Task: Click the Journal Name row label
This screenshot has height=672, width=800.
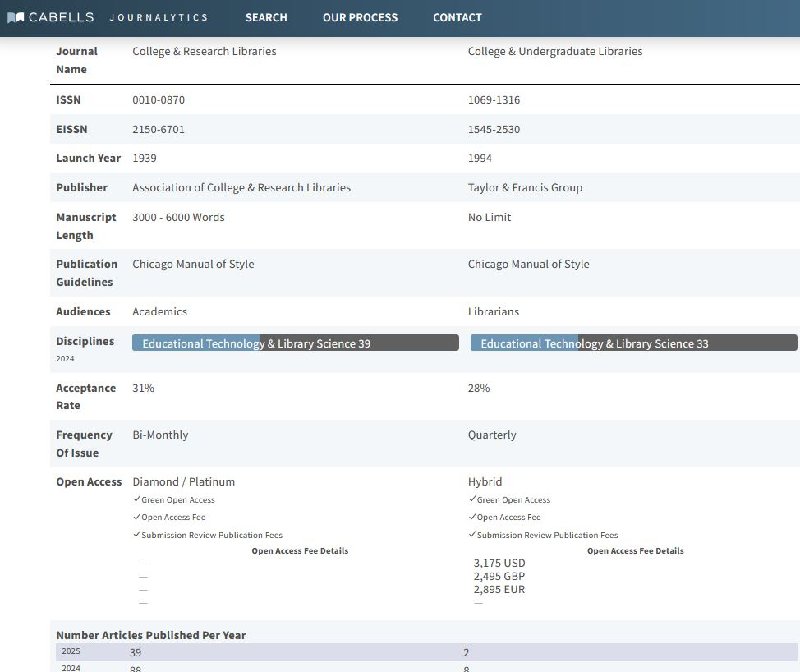Action: coord(76,60)
